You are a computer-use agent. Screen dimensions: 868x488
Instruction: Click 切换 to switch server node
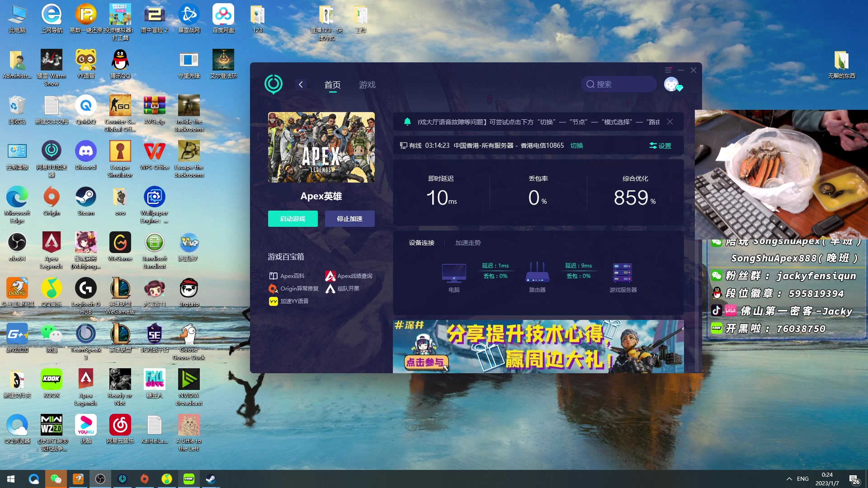pos(576,145)
